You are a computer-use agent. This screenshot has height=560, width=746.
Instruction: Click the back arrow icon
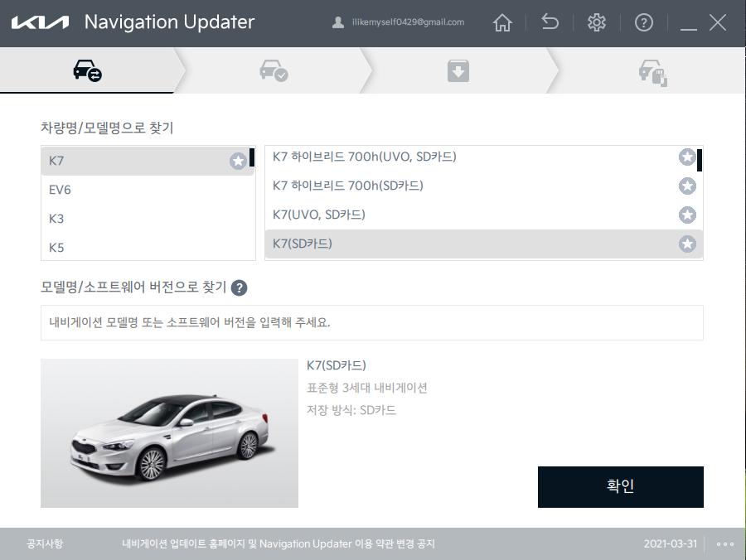click(550, 23)
